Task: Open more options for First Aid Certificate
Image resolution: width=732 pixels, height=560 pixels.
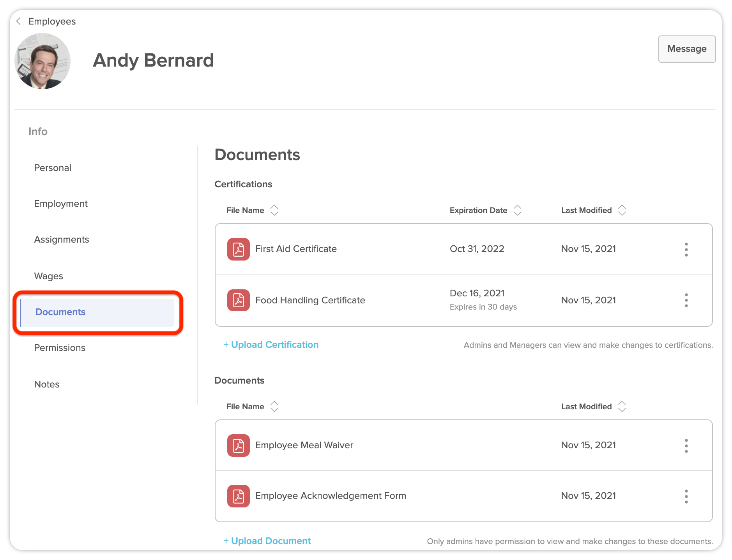Action: tap(686, 249)
